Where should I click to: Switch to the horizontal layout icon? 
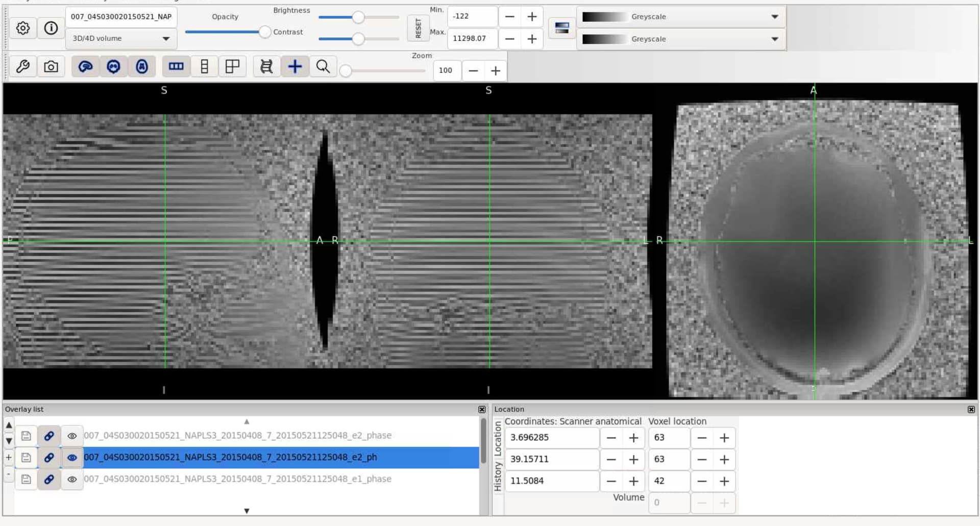pos(176,67)
